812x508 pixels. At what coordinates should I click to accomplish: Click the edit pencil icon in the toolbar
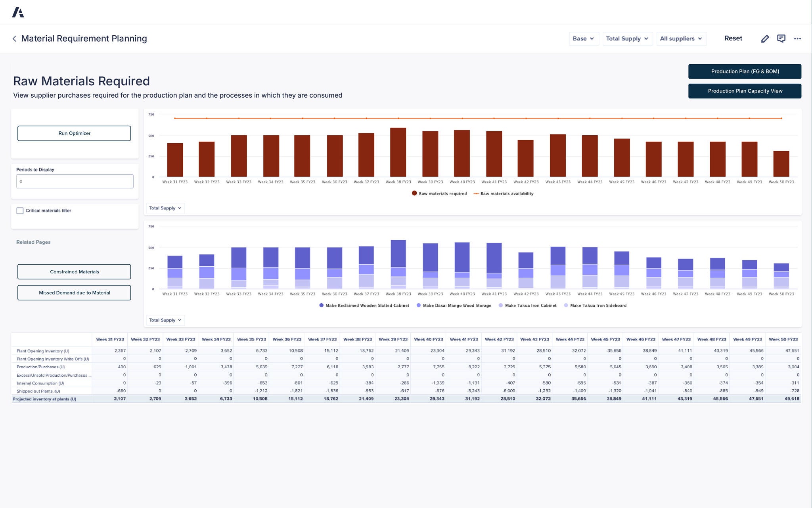765,38
